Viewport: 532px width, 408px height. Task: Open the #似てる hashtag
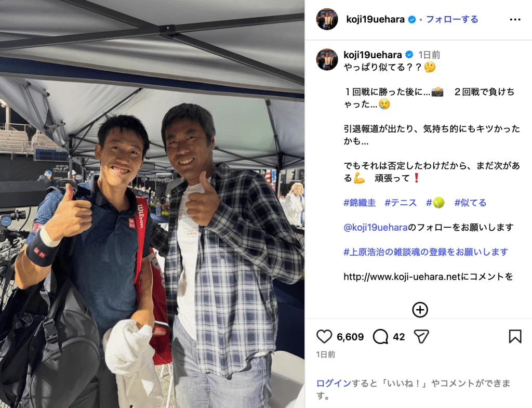coord(470,203)
